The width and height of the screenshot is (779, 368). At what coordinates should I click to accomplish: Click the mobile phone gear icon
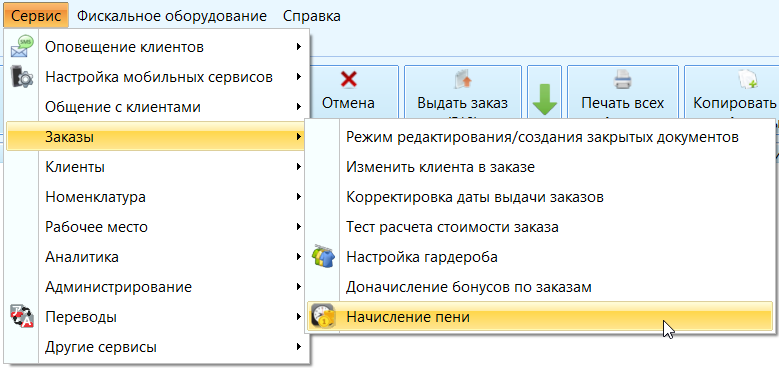pos(21,77)
